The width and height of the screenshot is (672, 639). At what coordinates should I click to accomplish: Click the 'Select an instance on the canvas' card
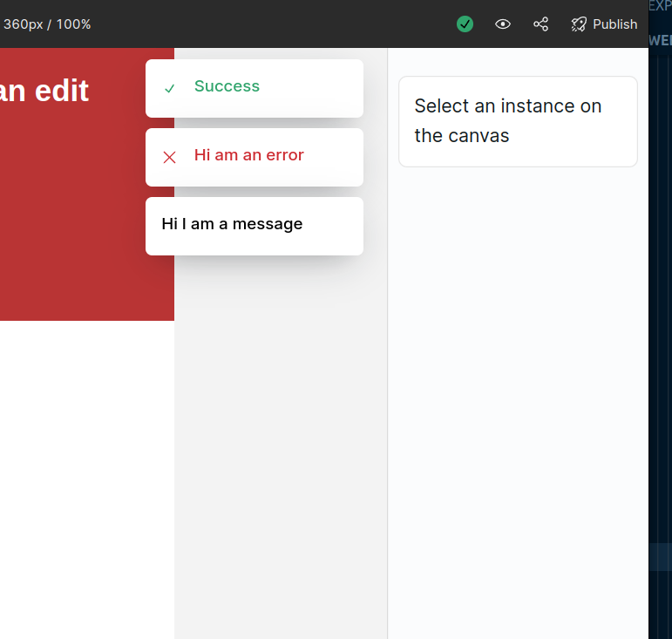pos(518,121)
